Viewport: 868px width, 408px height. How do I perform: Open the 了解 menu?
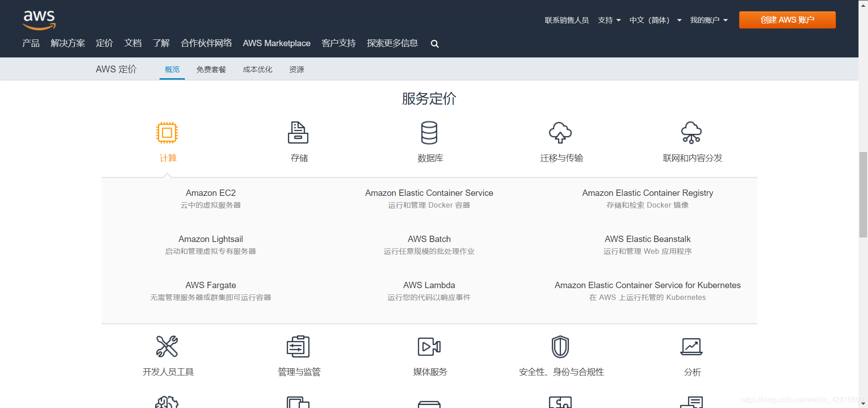tap(161, 43)
